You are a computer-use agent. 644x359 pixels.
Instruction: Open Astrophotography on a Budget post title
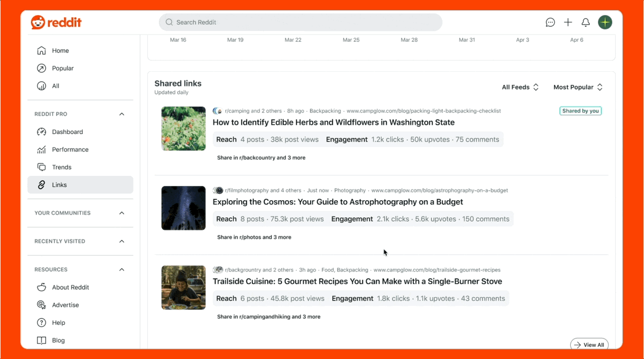click(x=337, y=202)
